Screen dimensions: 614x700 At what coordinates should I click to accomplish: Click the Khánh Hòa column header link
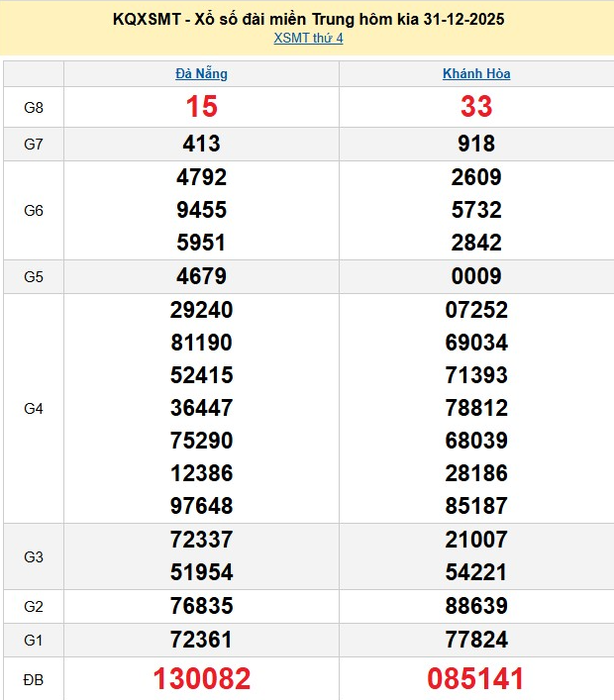pyautogui.click(x=476, y=73)
